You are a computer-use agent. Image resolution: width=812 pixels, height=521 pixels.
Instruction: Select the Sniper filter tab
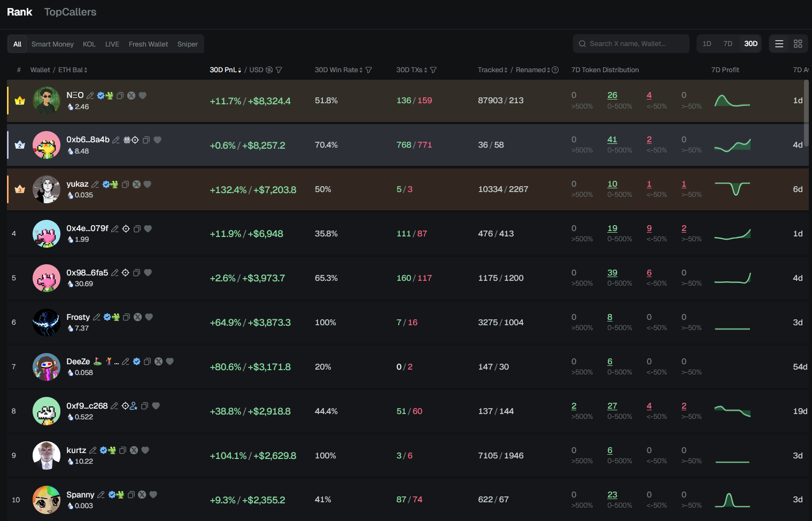pyautogui.click(x=188, y=44)
